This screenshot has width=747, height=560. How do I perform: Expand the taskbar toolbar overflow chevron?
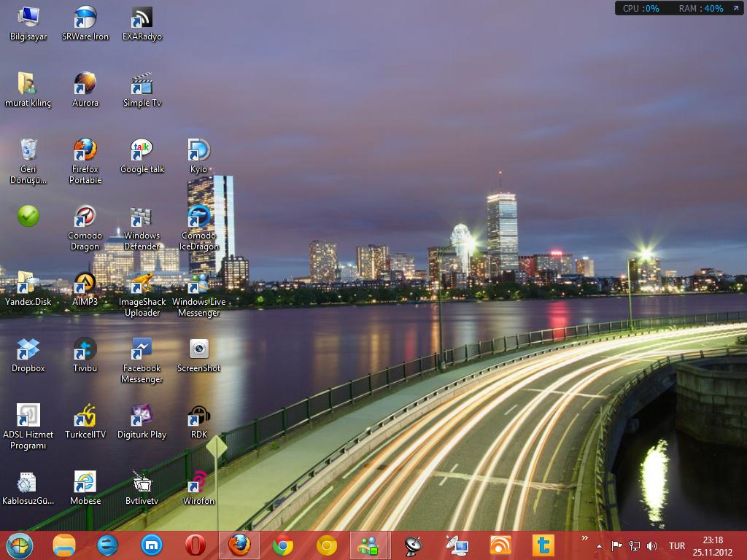pos(584,539)
